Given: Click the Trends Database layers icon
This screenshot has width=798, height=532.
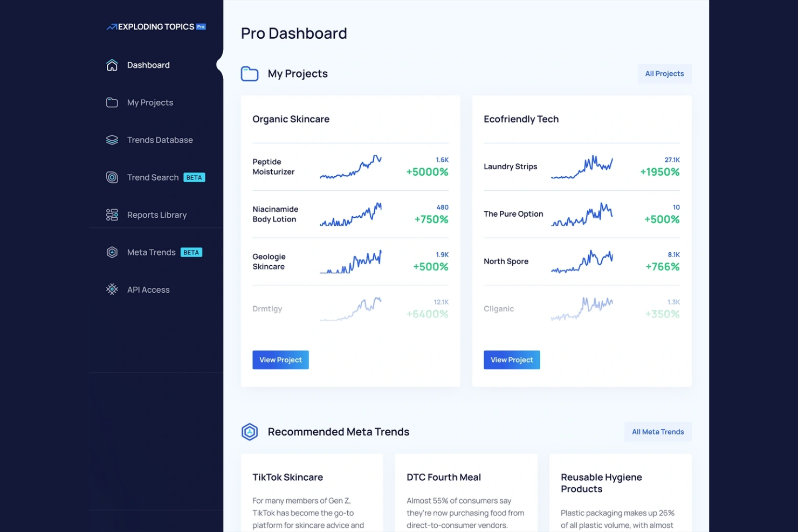Looking at the screenshot, I should click(112, 140).
